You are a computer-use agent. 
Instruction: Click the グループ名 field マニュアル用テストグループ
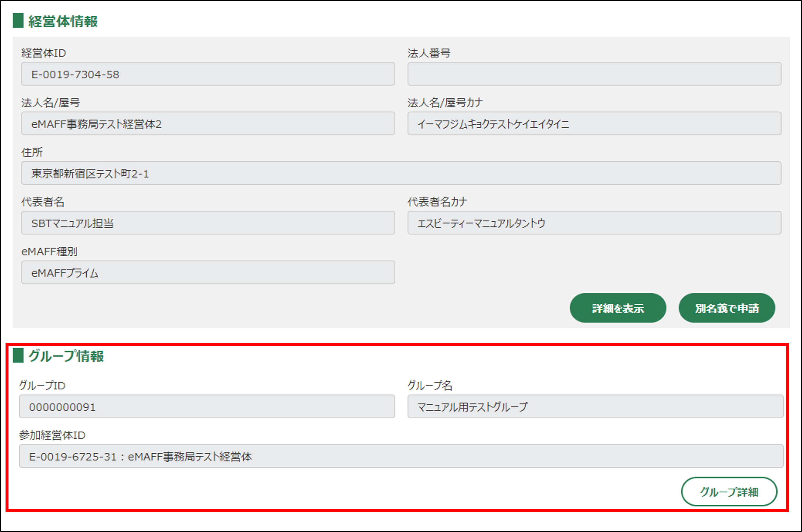595,406
